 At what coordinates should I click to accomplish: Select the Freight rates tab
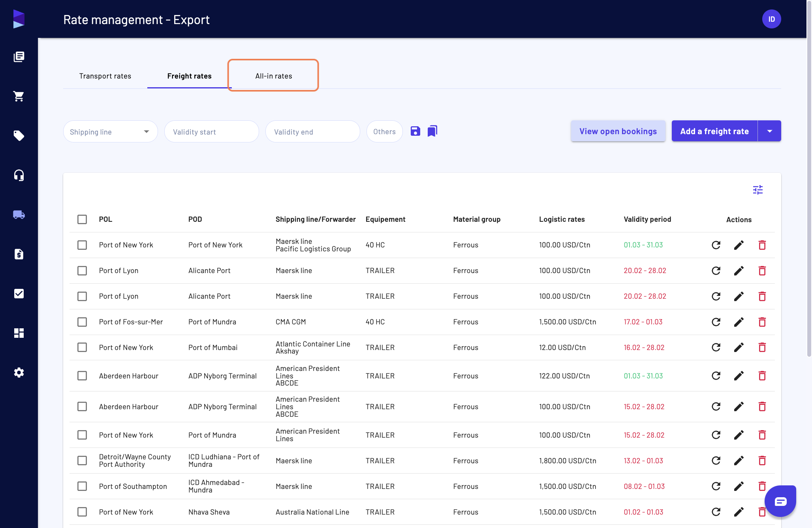189,76
